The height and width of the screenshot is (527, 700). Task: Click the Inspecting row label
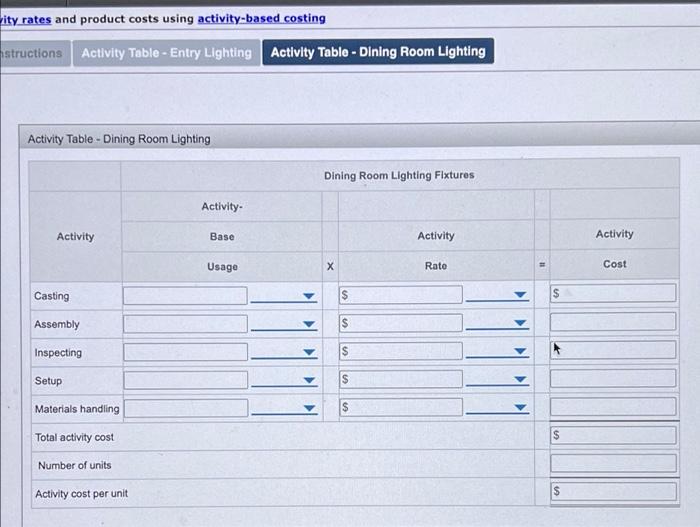[58, 352]
